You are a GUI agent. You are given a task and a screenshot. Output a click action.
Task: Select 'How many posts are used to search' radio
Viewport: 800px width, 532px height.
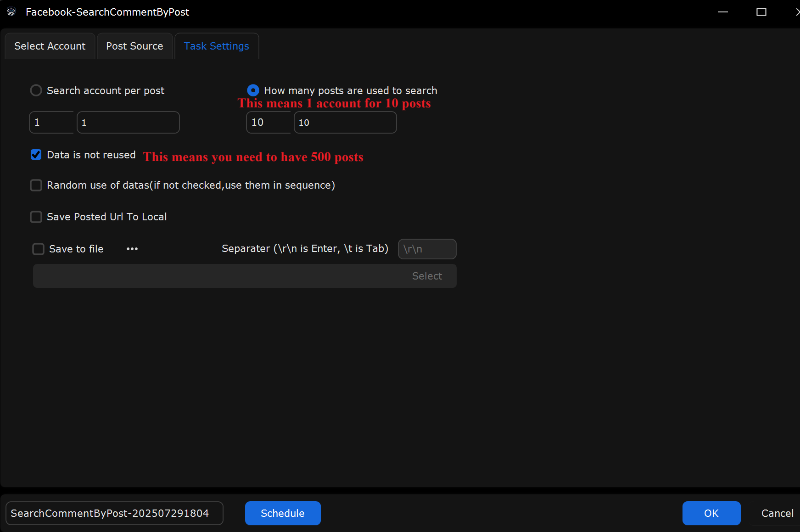coord(253,90)
